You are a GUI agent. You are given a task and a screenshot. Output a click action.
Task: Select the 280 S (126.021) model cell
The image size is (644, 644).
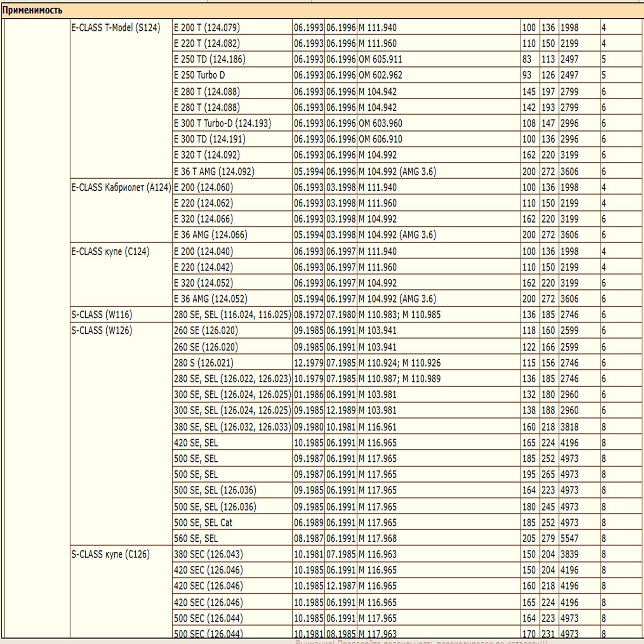coord(232,363)
